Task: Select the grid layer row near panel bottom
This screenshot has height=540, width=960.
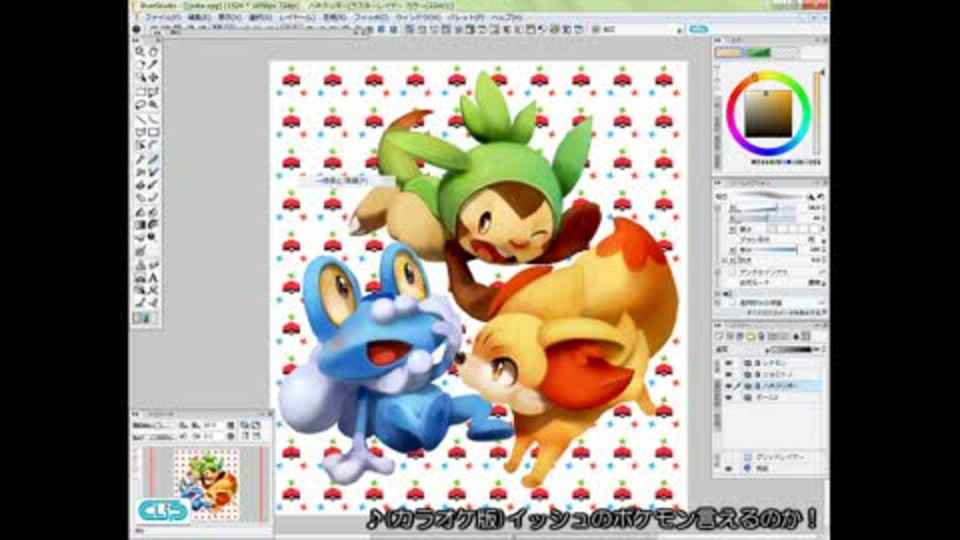Action: point(773,457)
